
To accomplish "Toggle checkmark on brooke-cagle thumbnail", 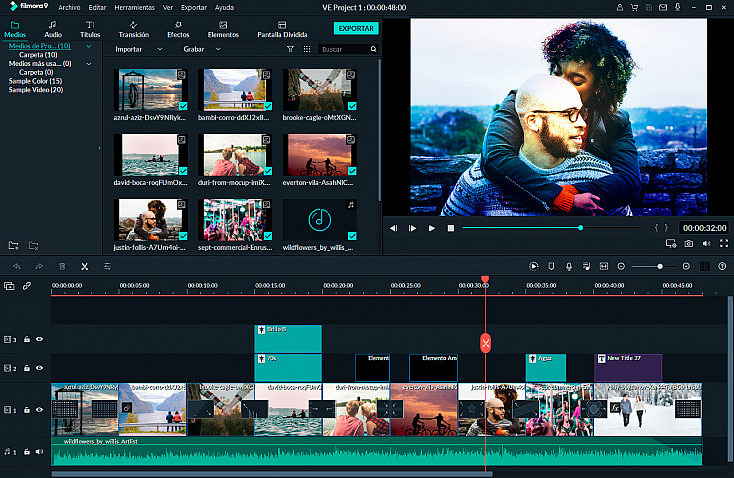I will [x=352, y=106].
